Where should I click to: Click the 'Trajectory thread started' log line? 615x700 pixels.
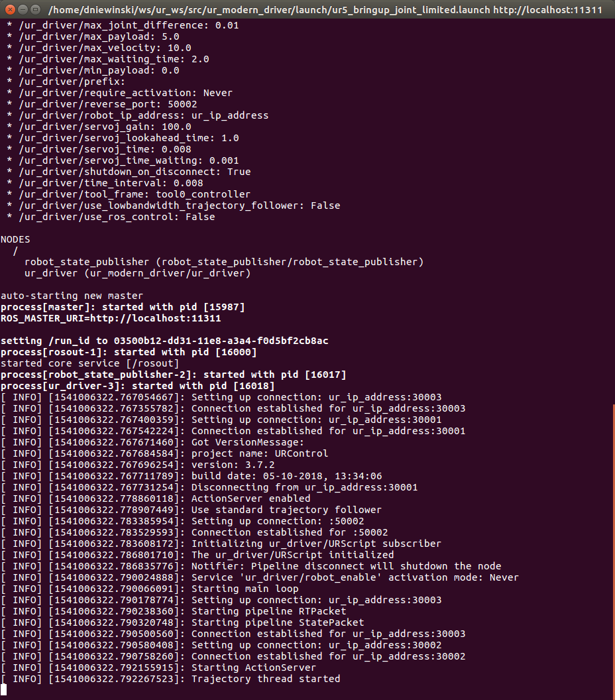pos(170,679)
